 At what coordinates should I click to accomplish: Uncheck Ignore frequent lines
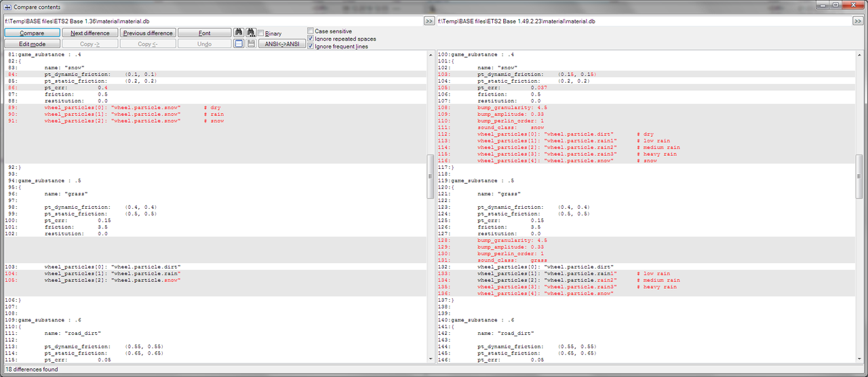pos(311,46)
